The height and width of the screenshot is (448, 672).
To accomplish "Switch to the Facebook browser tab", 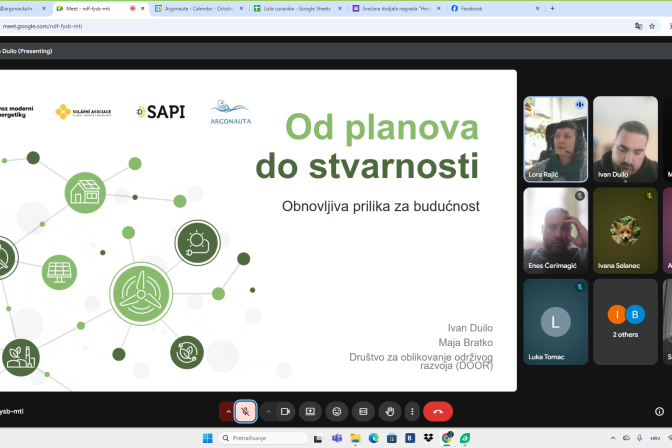I will pos(490,8).
